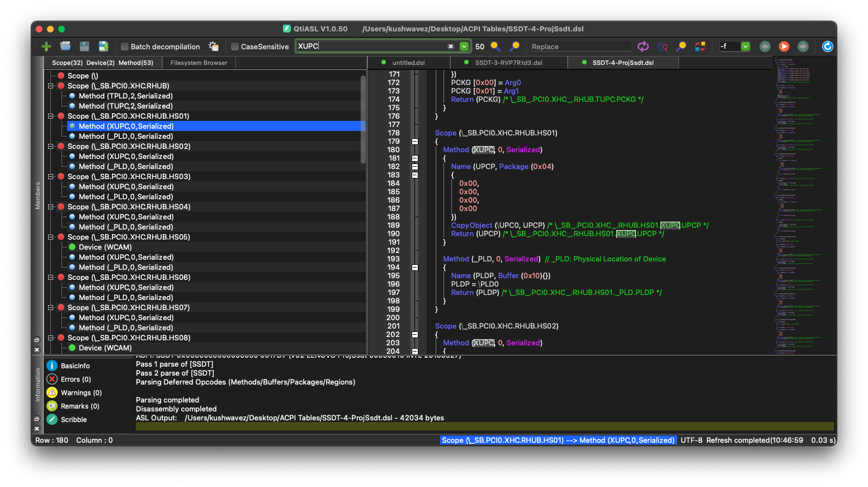Select Method (TPLD,2,Serialized) in tree

[x=126, y=96]
